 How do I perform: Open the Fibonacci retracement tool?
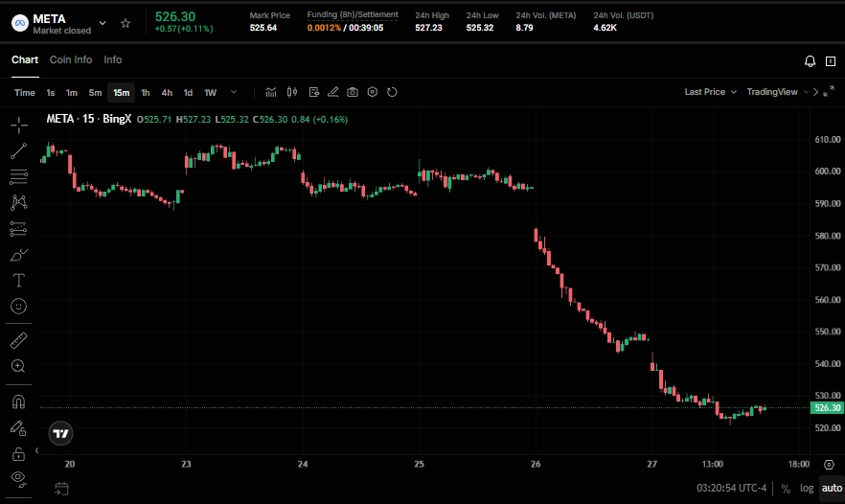point(18,177)
